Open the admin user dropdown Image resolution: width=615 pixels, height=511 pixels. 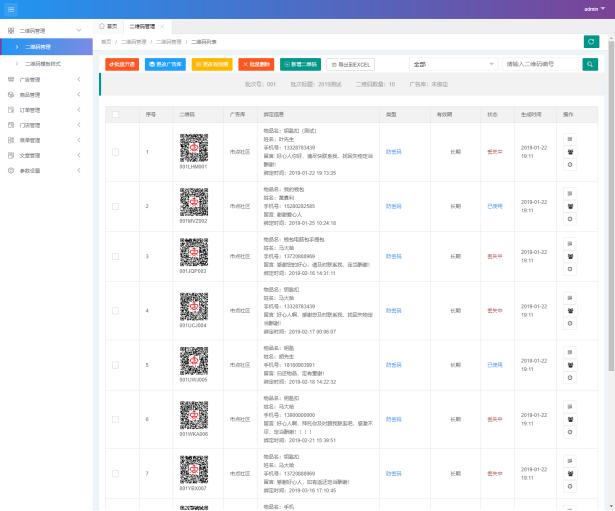[594, 9]
